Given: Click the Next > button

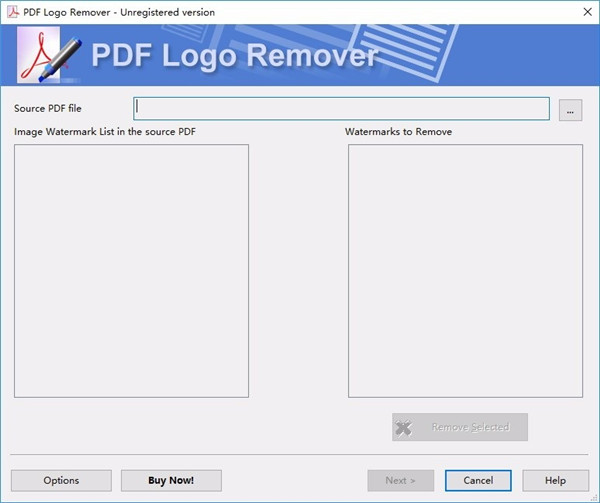Looking at the screenshot, I should (401, 480).
